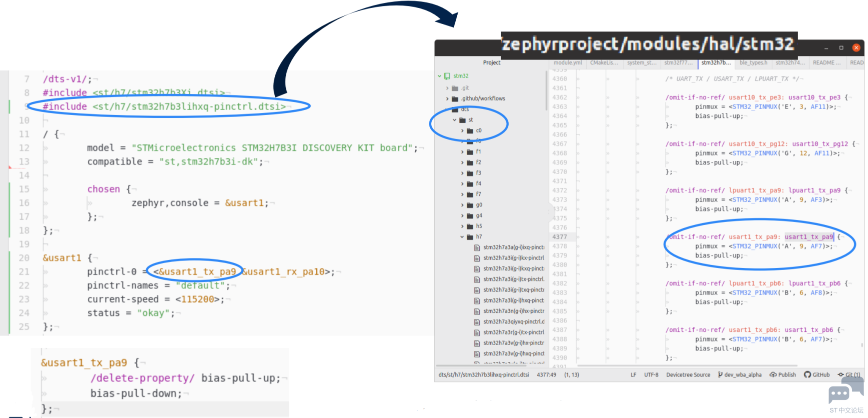Screen dimensions: 868x418
Task: Open file stm32h7a3l(g-i)hxq-pinctrl
Action: [x=514, y=300]
